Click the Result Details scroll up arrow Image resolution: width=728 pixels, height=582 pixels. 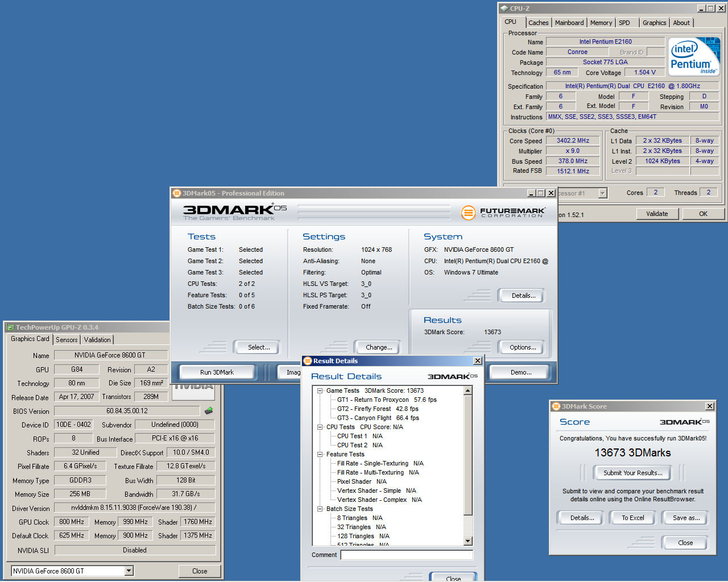468,390
